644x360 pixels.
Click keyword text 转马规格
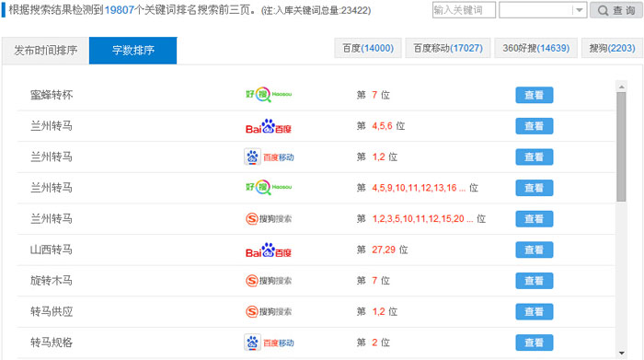(x=52, y=343)
